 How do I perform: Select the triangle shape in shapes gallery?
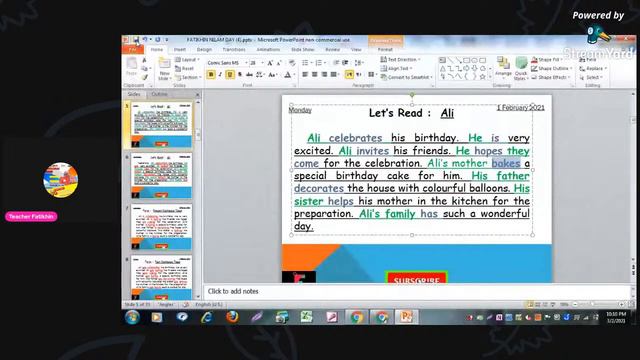coord(443,69)
